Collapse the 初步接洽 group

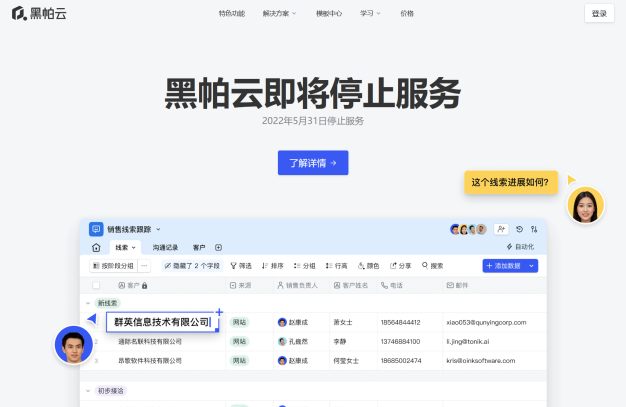[x=88, y=391]
